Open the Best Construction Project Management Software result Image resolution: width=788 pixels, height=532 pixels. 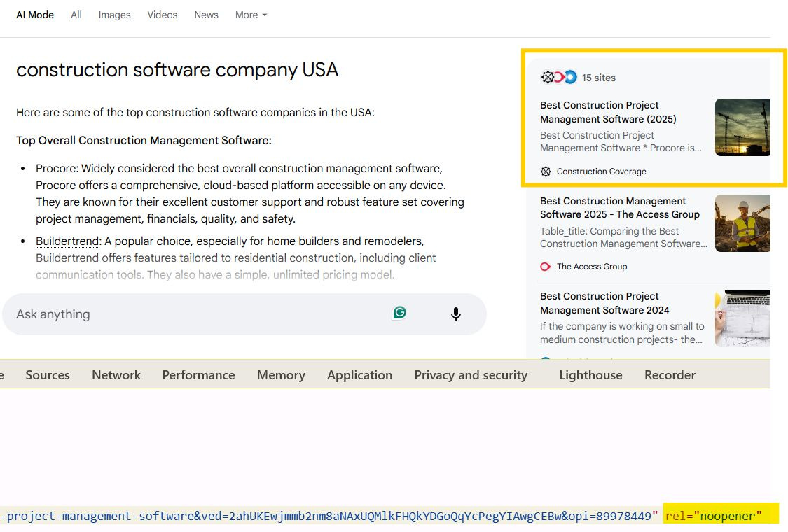607,112
